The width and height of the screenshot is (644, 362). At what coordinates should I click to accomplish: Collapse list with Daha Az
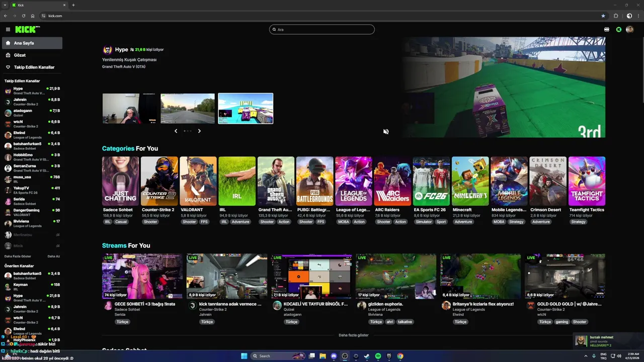[x=54, y=256]
